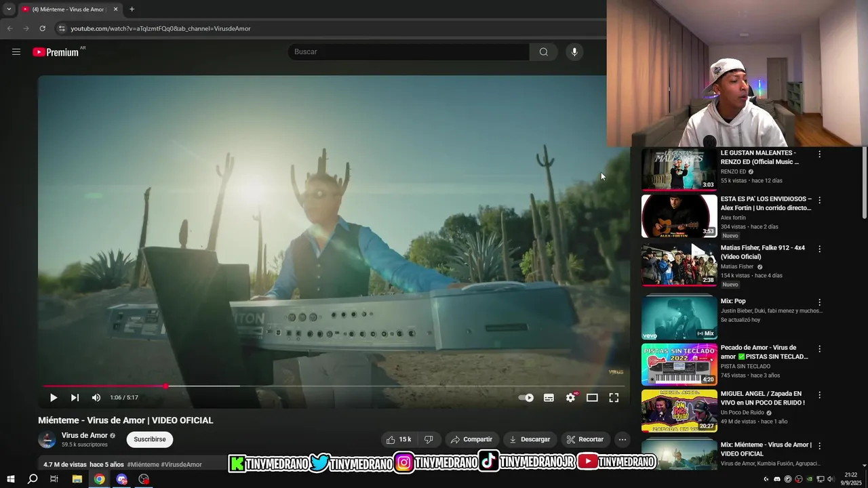
Task: Dislike the video
Action: (x=429, y=439)
